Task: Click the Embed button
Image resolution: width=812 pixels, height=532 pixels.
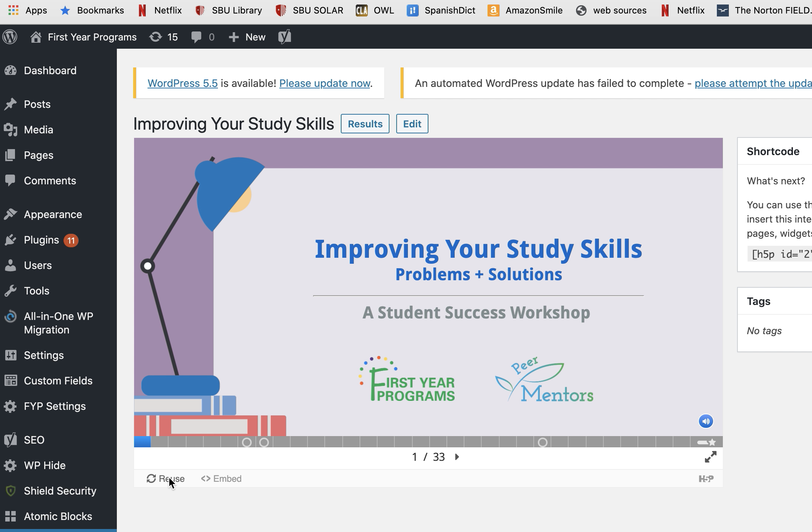Action: [221, 478]
